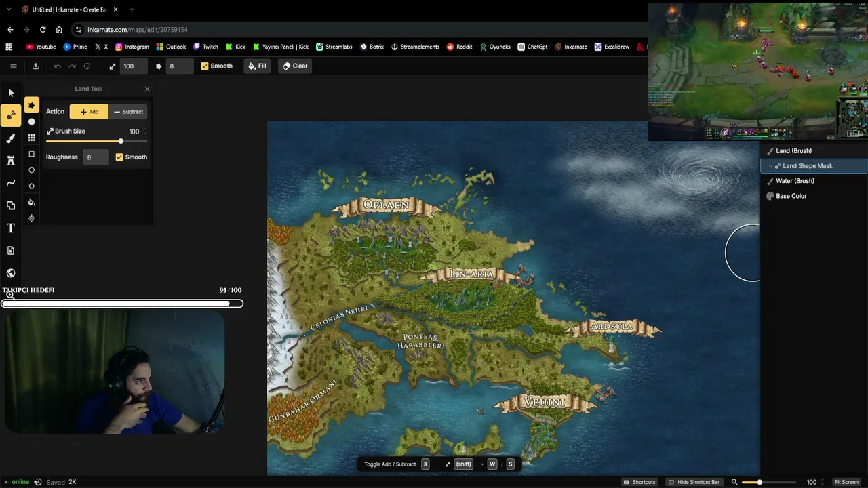This screenshot has height=488, width=868.
Task: Click the Fit Screen button
Action: click(x=846, y=482)
